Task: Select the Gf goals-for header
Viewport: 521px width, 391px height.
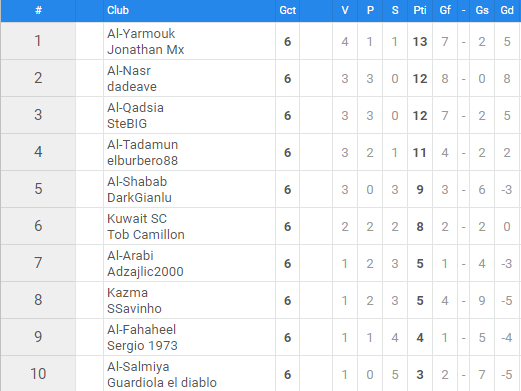Action: (445, 10)
